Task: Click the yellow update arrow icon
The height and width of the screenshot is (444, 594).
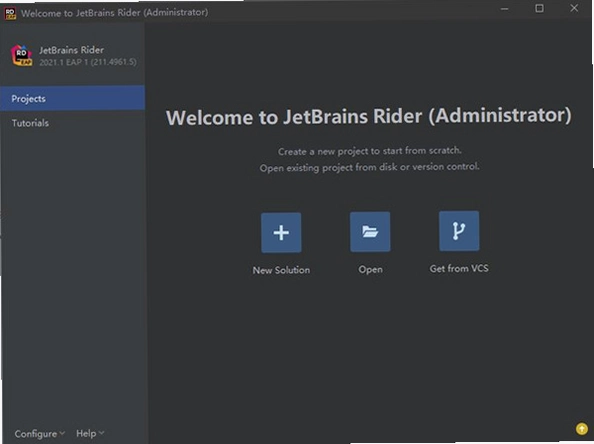Action: click(x=582, y=429)
